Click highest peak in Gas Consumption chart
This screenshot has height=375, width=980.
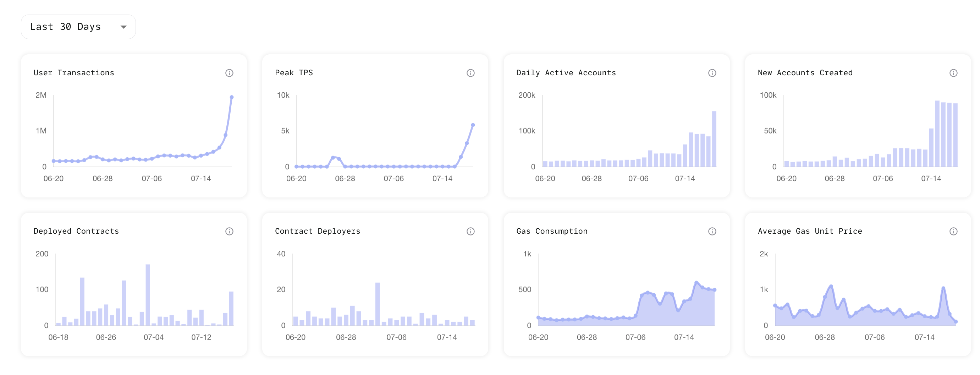click(x=696, y=283)
